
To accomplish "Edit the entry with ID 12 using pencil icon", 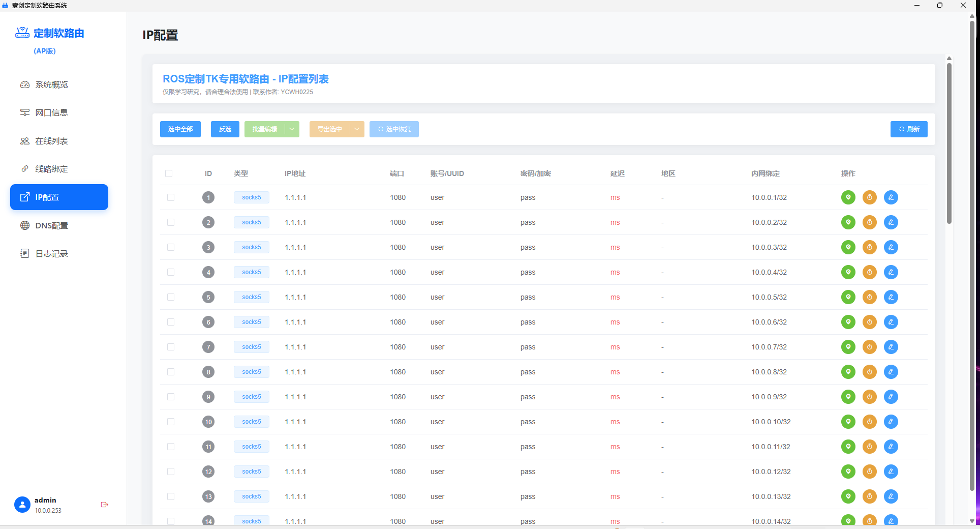I will 891,472.
